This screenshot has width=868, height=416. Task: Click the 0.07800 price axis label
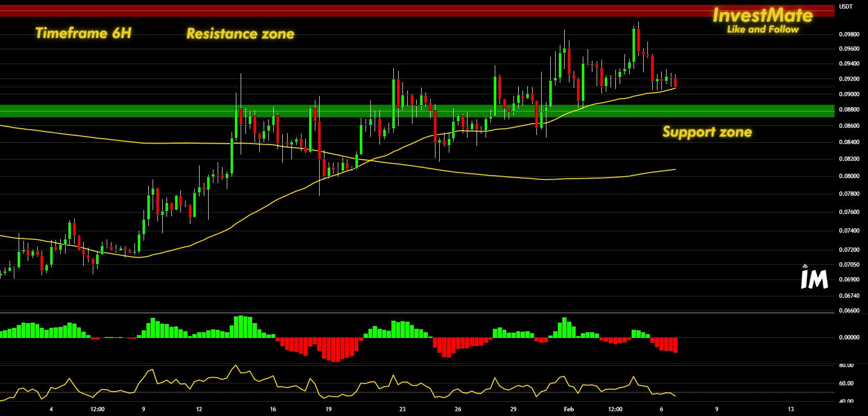(x=849, y=194)
